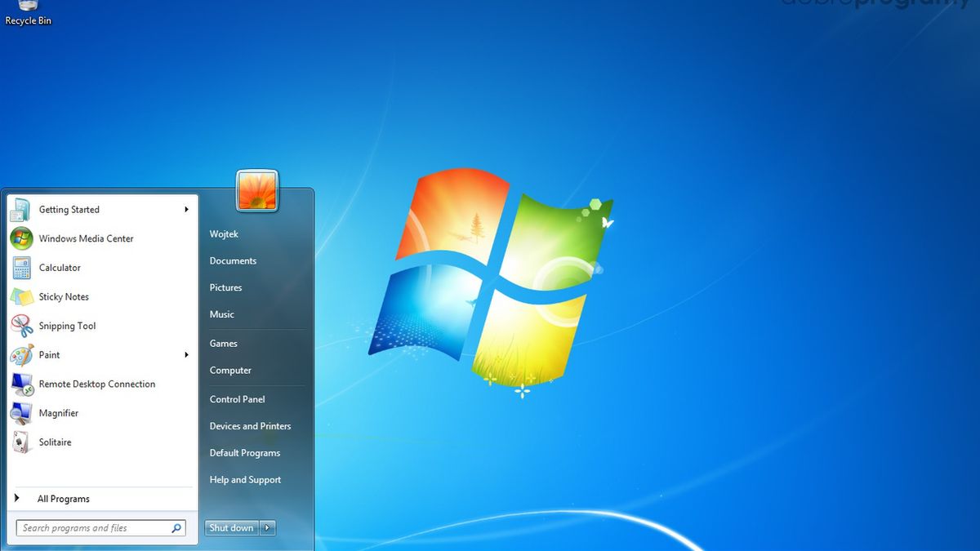The width and height of the screenshot is (980, 551).
Task: Launch the Magnifier icon
Action: tap(20, 413)
